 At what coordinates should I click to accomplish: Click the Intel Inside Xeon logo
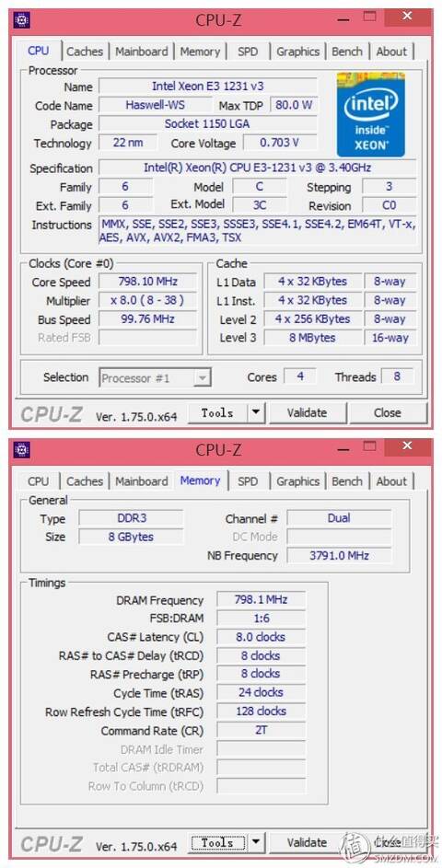click(371, 114)
